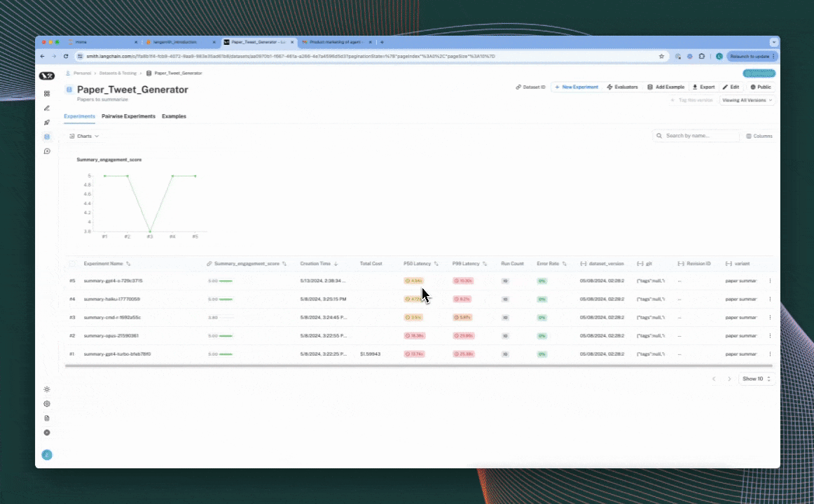Go to the next page arrow in pagination
Viewport: 814px width, 504px height.
coord(729,379)
